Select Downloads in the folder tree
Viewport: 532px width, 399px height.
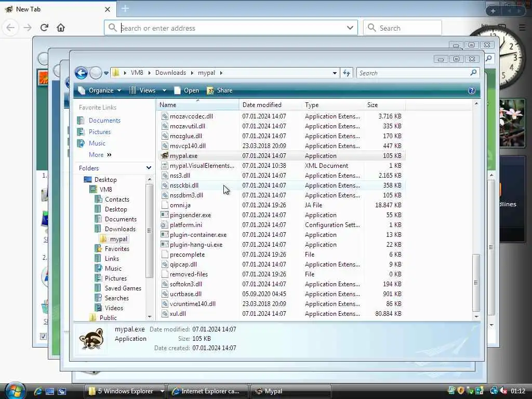(120, 229)
